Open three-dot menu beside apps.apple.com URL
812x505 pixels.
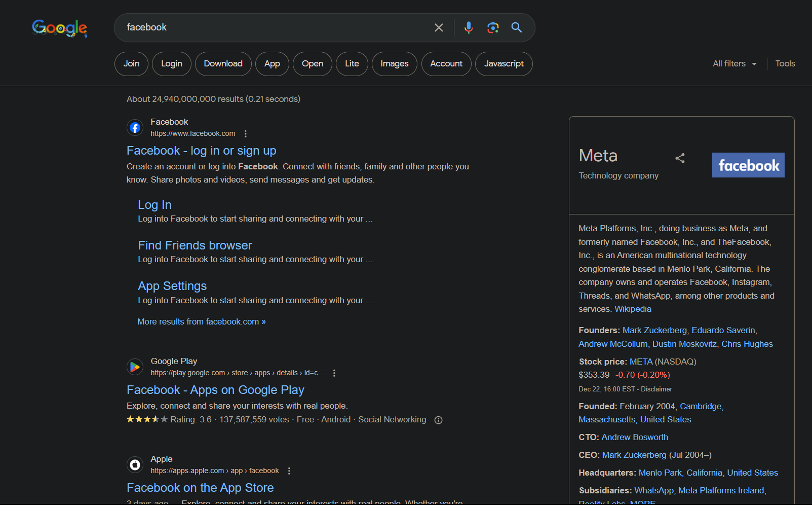coord(289,471)
